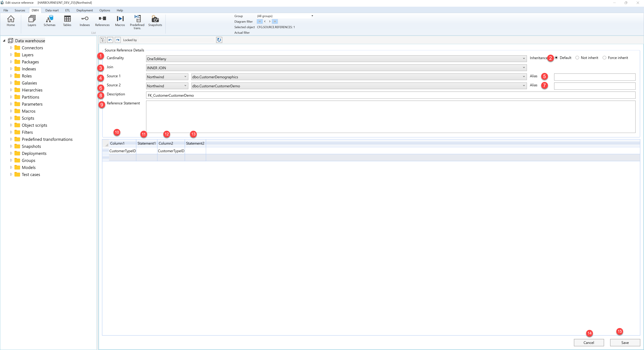This screenshot has width=644, height=350.
Task: Expand the Hierarchies tree node
Action: 11,90
